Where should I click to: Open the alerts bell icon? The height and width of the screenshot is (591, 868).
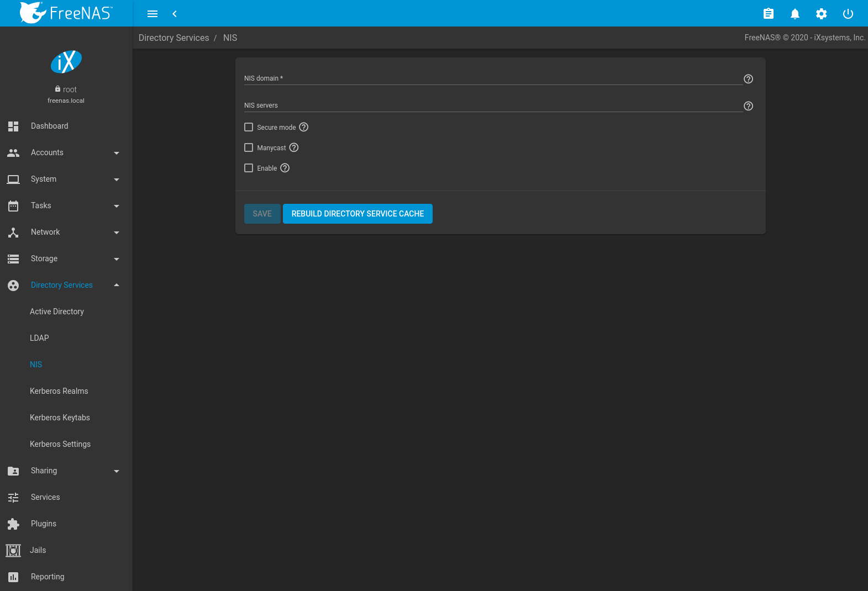coord(795,14)
